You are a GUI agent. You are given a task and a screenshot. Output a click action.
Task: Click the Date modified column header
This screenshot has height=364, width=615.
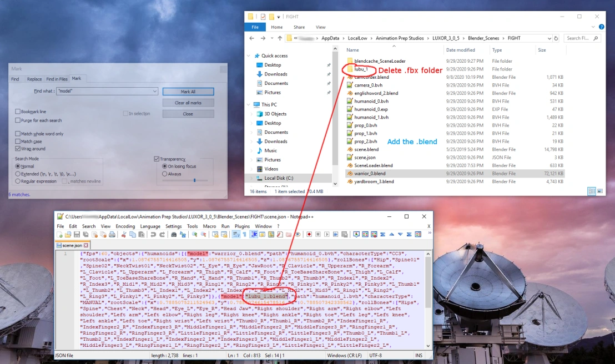click(x=461, y=50)
